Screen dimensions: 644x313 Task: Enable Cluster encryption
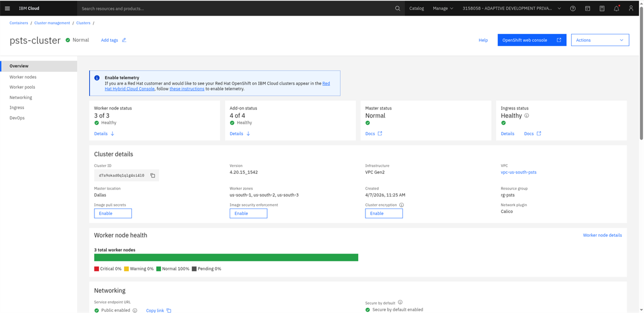(384, 213)
